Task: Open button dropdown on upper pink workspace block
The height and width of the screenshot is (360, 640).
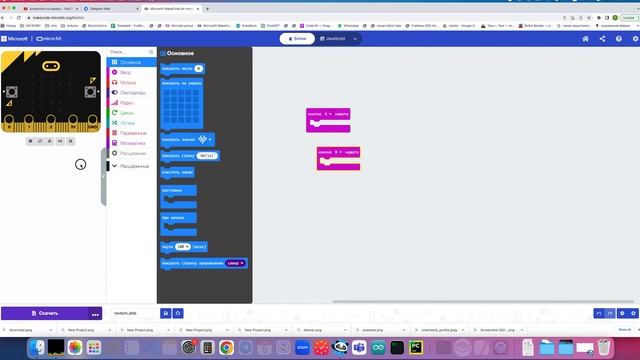Action: 328,114
